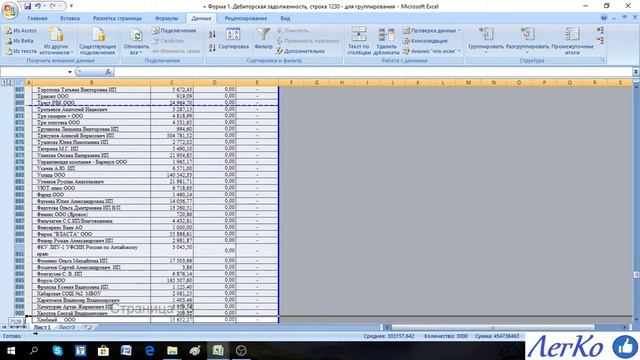The height and width of the screenshot is (360, 640).
Task: Click the taskbar search icon
Action: pos(34,351)
